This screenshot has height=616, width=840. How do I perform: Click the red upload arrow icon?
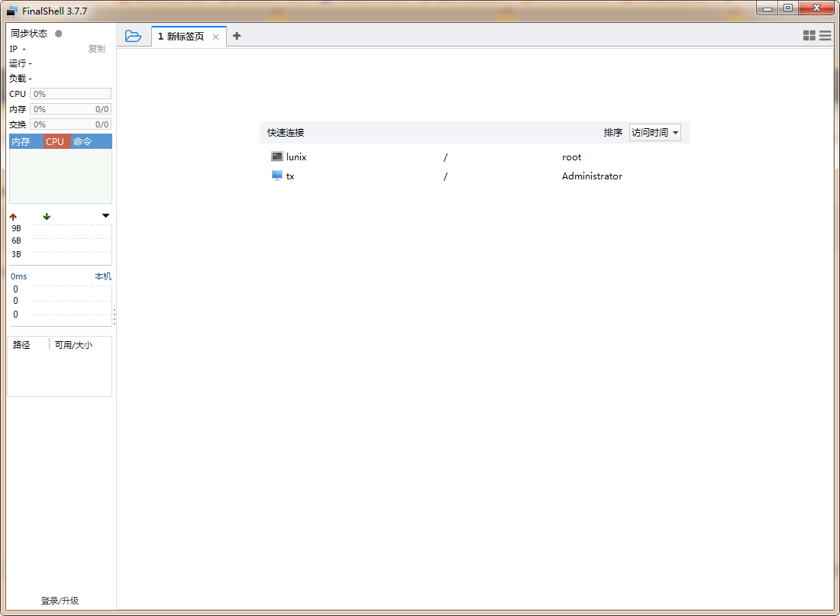[x=14, y=217]
